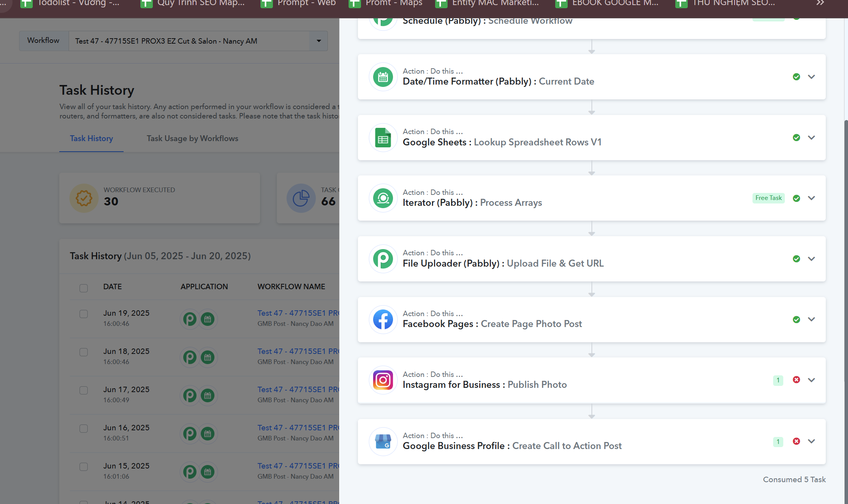Click calendar app icon in Jun 15 row
848x504 pixels.
point(208,472)
